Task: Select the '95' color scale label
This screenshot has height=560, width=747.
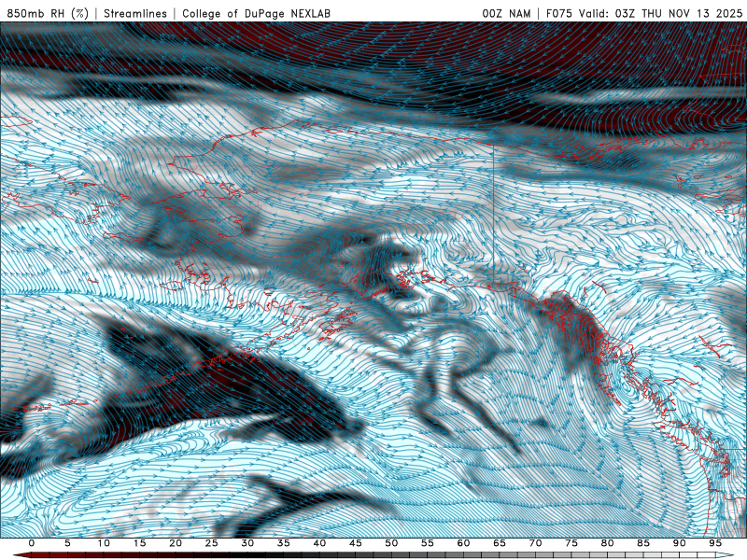Action: pyautogui.click(x=715, y=543)
